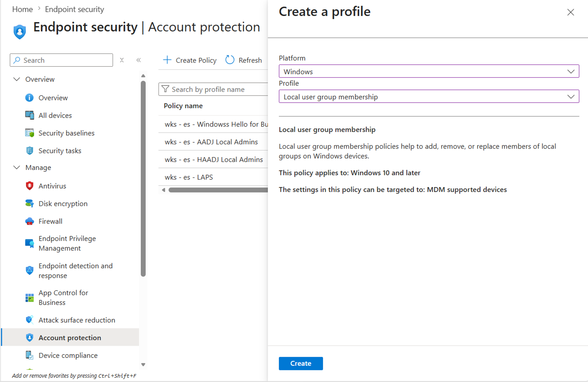588x382 pixels.
Task: Collapse the Overview section chevron
Action: point(17,79)
